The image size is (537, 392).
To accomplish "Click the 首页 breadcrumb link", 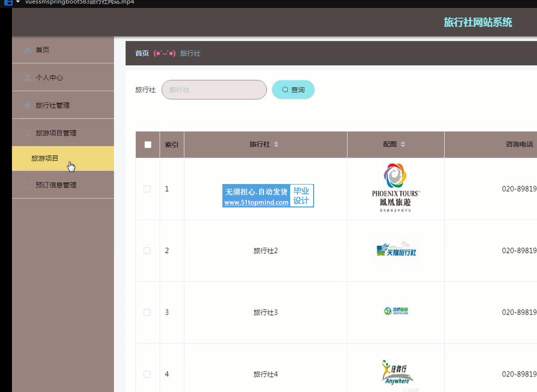I will 142,53.
